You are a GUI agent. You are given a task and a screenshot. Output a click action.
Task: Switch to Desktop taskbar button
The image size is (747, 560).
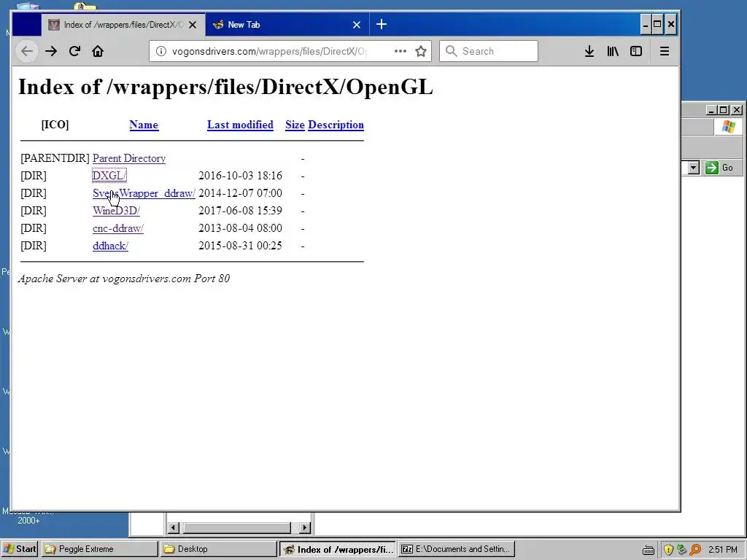tap(218, 549)
